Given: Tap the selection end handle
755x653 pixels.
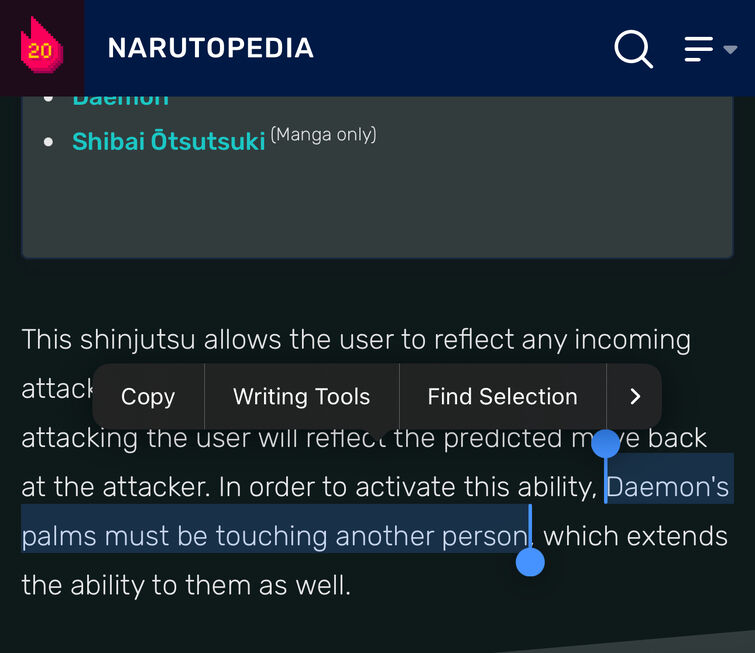Looking at the screenshot, I should point(530,562).
